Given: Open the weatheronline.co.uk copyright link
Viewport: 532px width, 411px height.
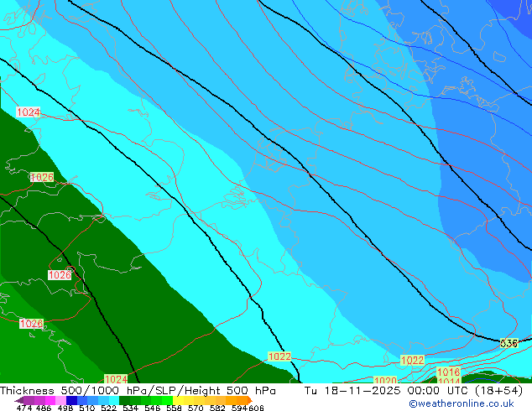Looking at the screenshot, I should [462, 403].
